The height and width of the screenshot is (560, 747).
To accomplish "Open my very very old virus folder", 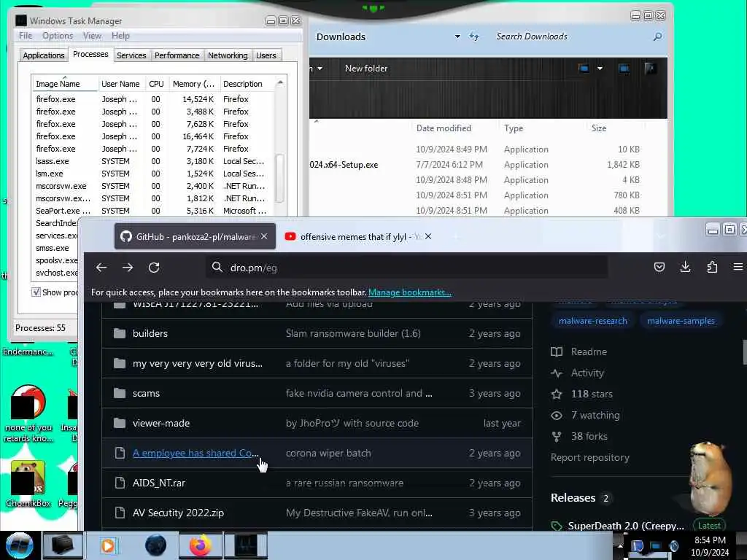I will 197,363.
